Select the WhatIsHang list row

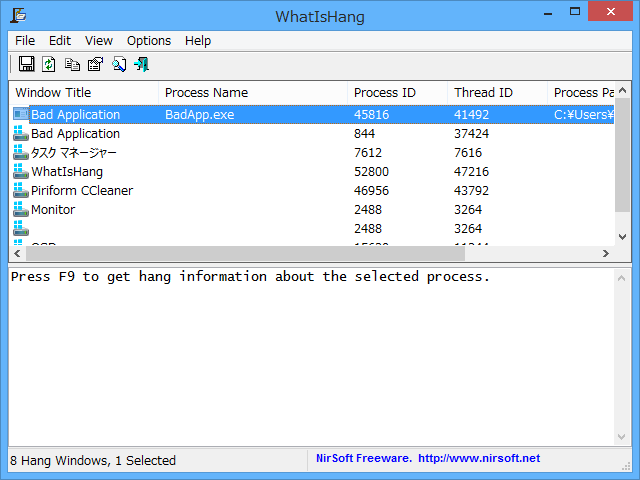(312, 171)
